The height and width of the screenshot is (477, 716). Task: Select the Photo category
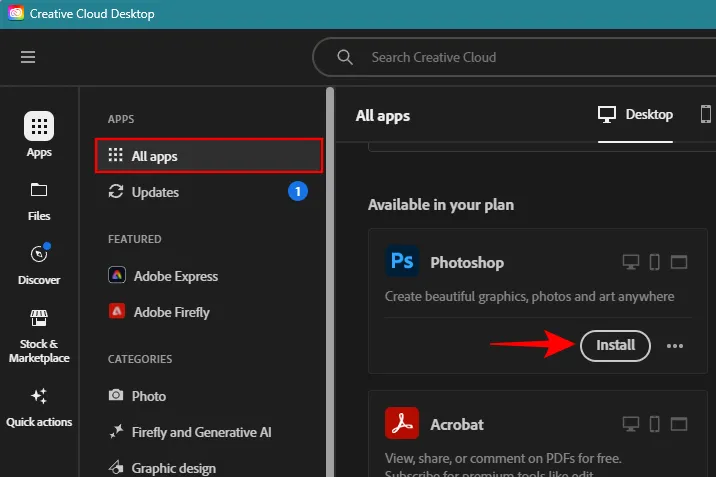coord(137,396)
